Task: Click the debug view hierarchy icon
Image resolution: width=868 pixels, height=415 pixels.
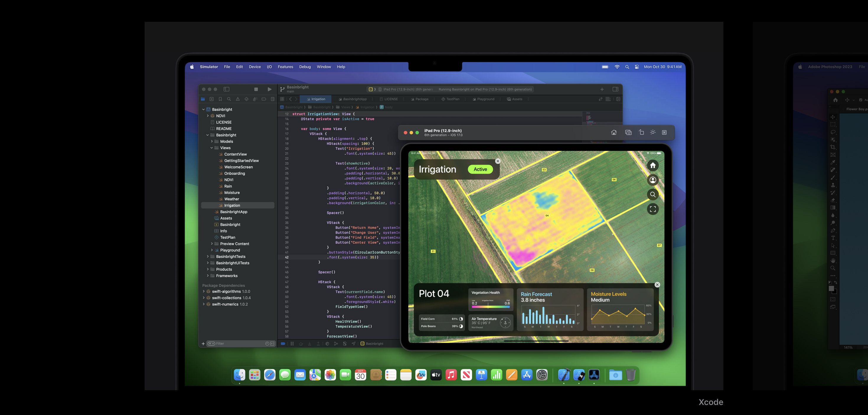Action: point(327,344)
